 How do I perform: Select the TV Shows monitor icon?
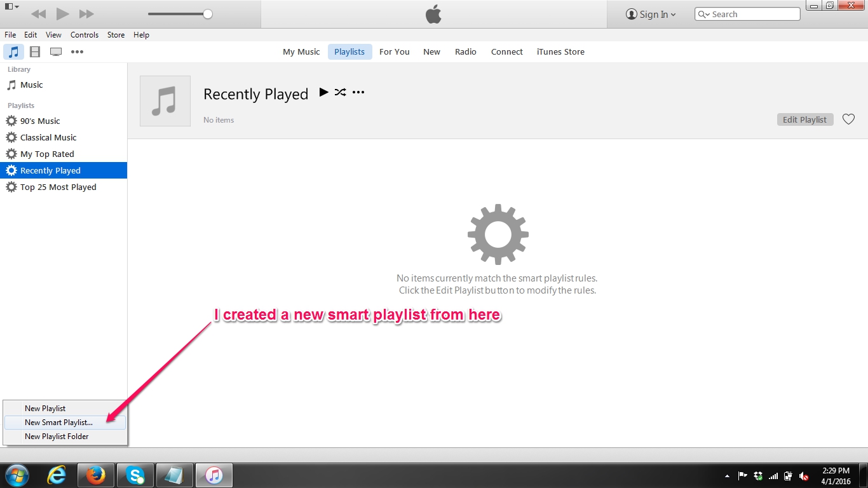tap(56, 51)
